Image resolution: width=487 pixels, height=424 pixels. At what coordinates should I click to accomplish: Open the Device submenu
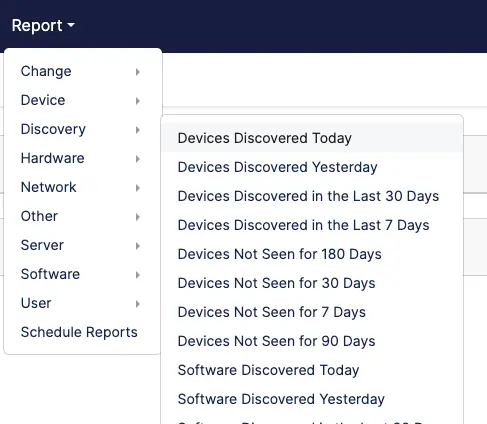(83, 100)
